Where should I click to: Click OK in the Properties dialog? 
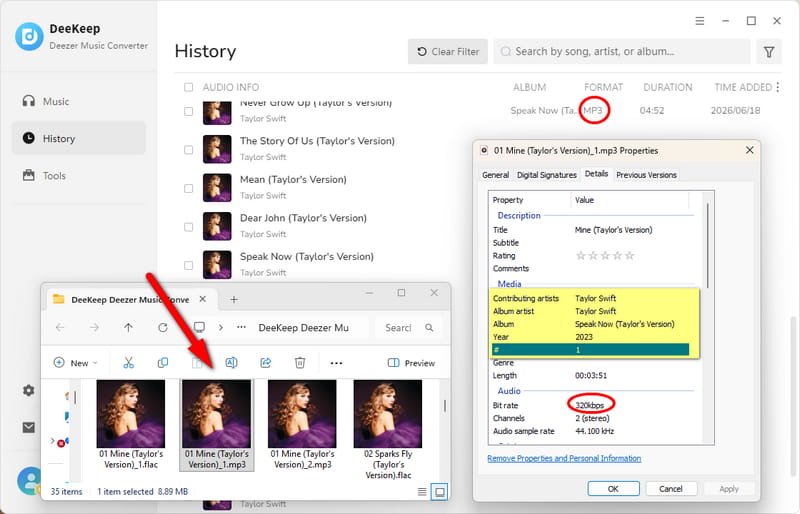tap(613, 488)
